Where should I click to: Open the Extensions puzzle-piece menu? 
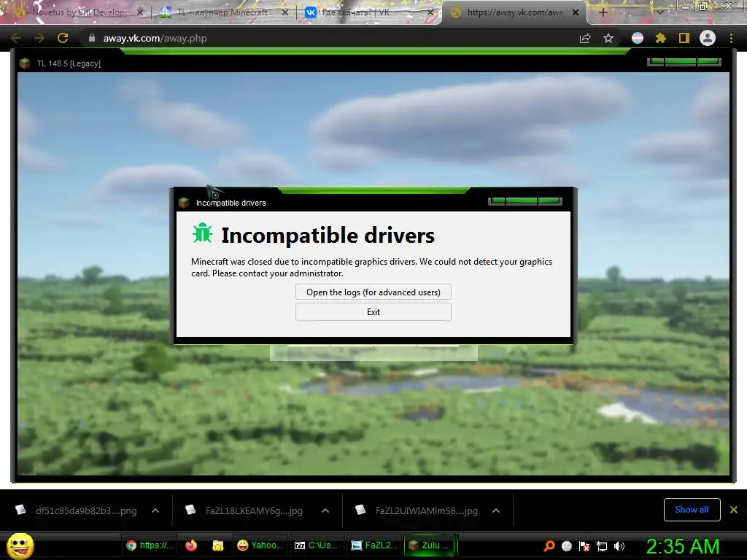[660, 38]
